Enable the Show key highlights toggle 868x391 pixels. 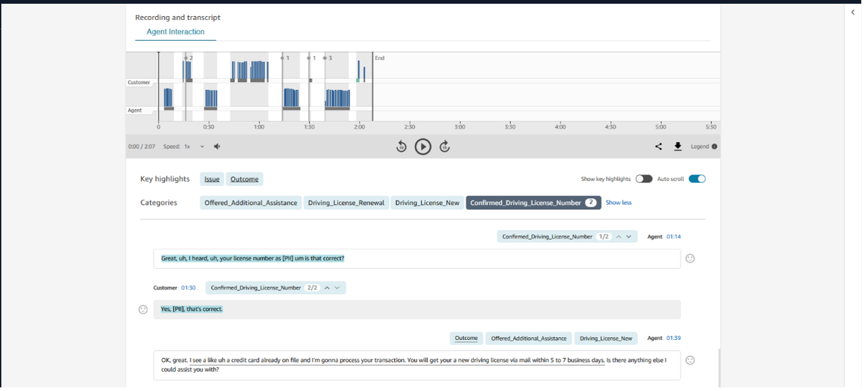click(x=643, y=179)
